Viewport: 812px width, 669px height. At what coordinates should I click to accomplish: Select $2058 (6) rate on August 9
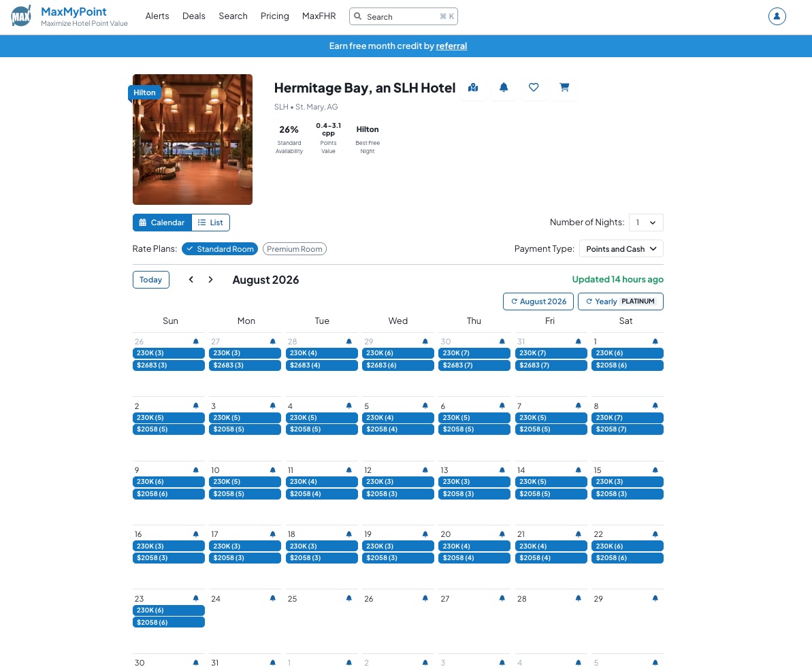168,493
